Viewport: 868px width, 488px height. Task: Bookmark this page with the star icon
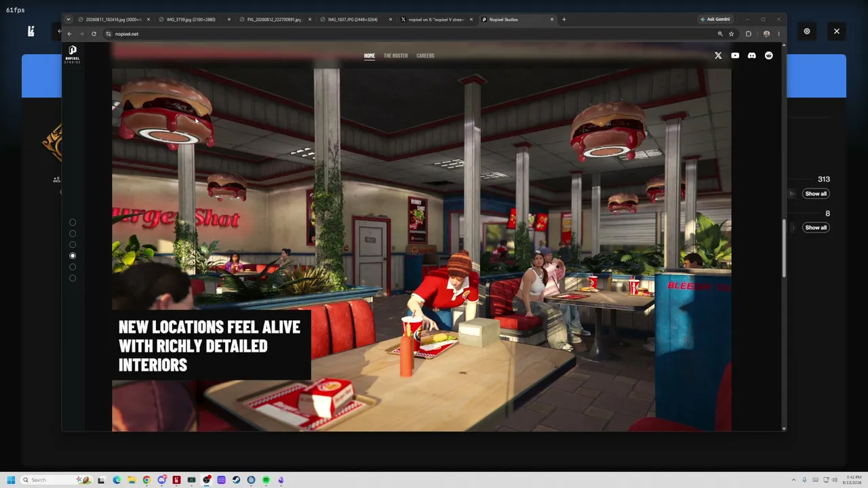(x=731, y=34)
